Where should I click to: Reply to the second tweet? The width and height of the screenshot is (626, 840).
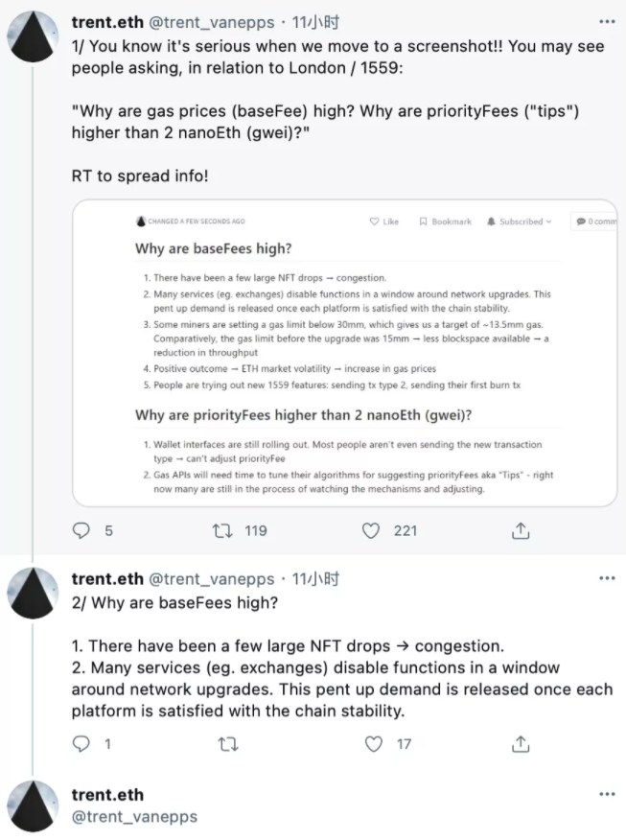point(82,743)
